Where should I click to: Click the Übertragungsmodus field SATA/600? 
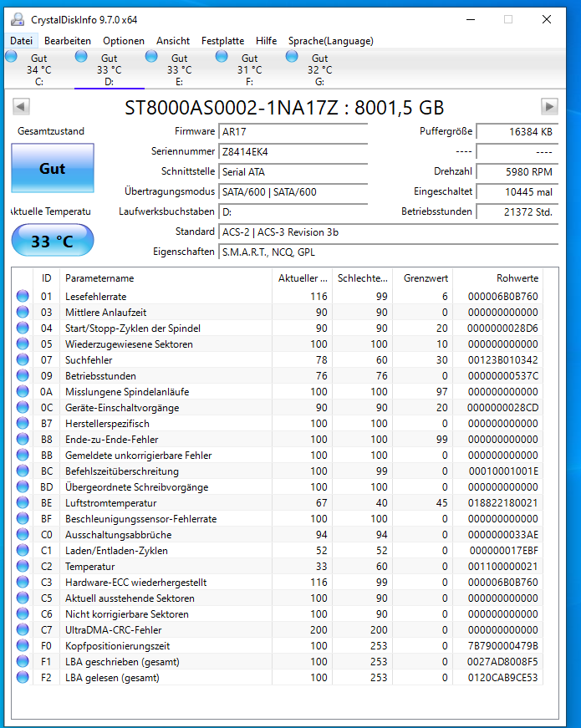(293, 191)
